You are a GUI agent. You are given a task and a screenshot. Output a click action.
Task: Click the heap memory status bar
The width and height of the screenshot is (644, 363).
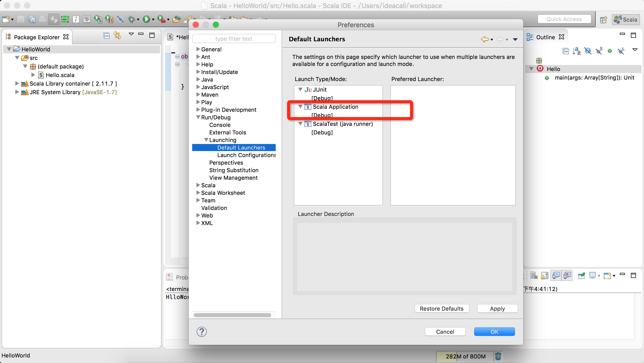(x=465, y=356)
